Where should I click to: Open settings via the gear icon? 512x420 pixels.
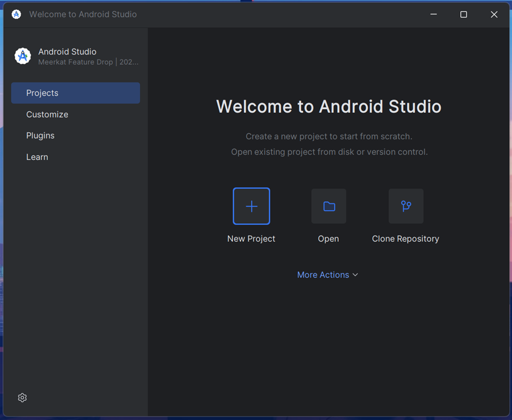[x=22, y=398]
